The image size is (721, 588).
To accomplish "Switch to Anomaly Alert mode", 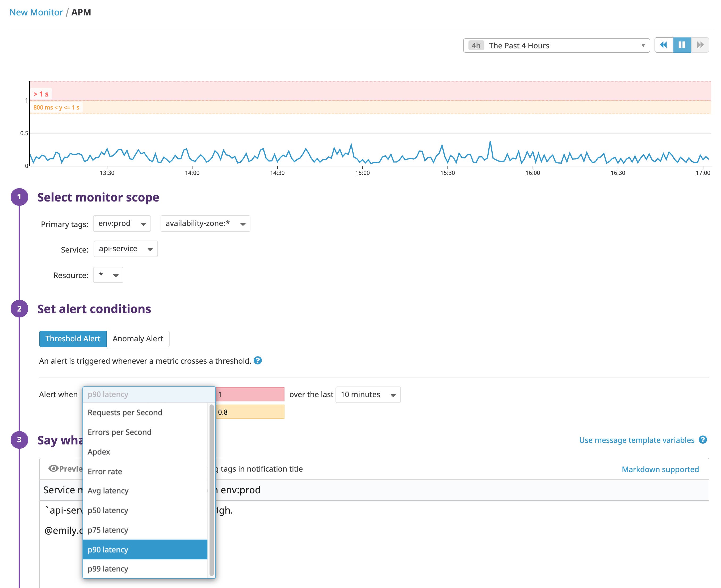I will [x=137, y=338].
